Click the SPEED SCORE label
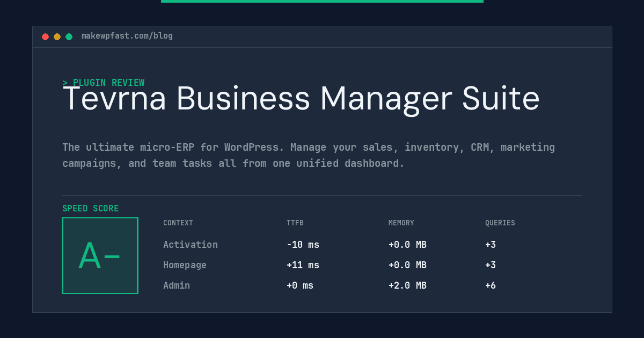Screen dimensions: 644x338 [x=91, y=209]
